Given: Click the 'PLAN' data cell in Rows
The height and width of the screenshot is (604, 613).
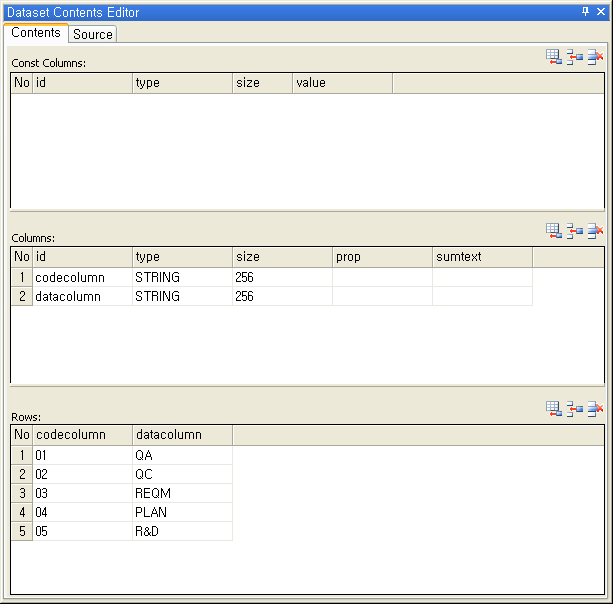Looking at the screenshot, I should [183, 512].
